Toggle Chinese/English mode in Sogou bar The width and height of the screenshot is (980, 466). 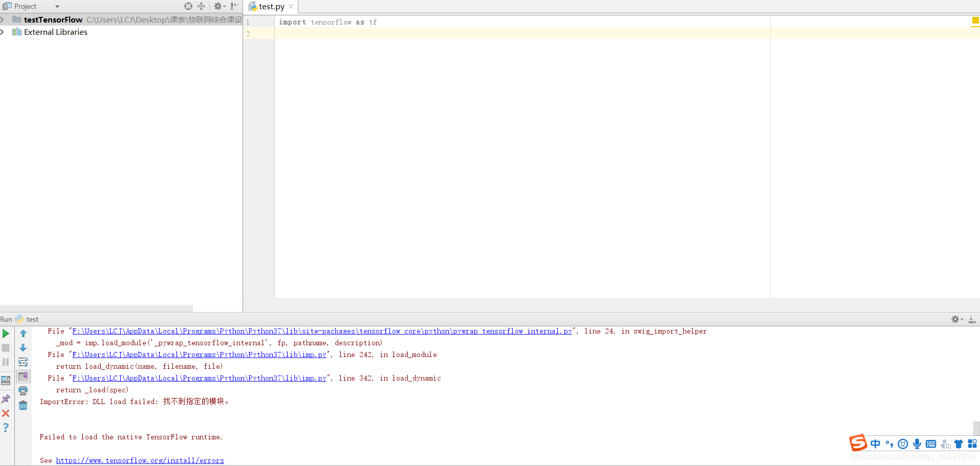pos(876,443)
